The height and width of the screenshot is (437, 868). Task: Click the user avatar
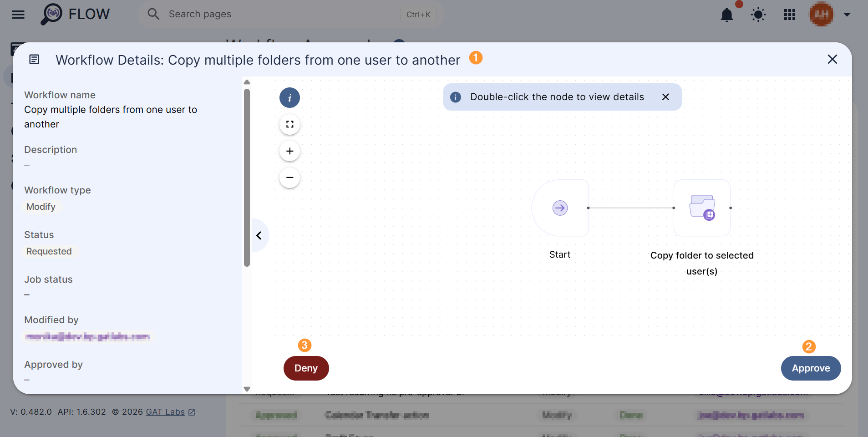821,15
